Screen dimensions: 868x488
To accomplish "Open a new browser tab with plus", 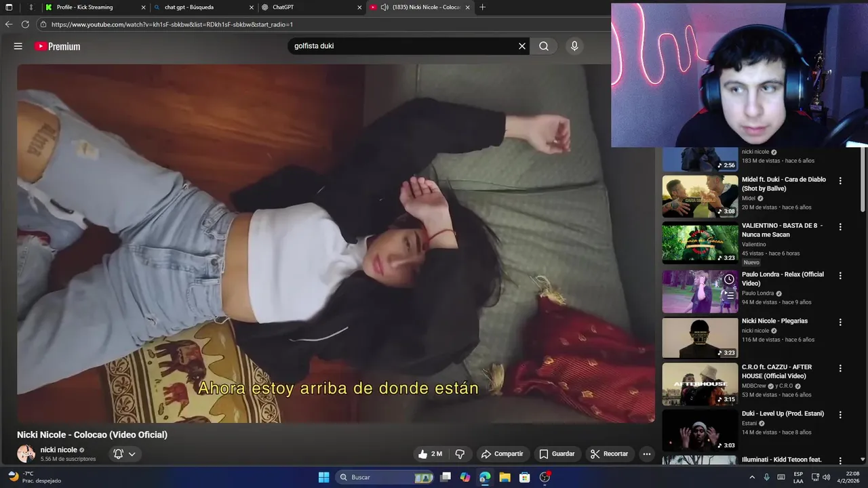I will tap(482, 7).
